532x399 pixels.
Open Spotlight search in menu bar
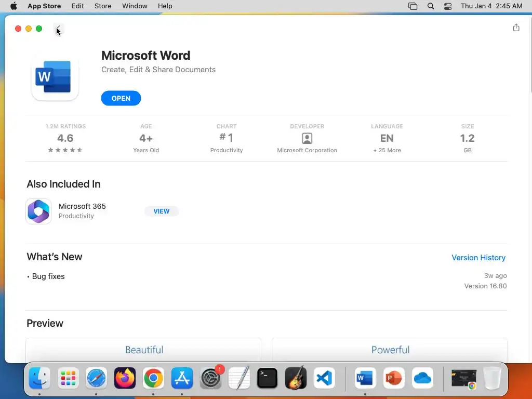pyautogui.click(x=431, y=6)
